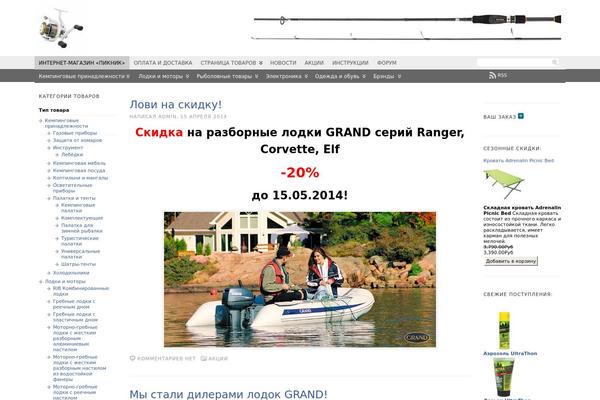Expand Рыболовные товары dropdown
600x400 pixels.
[227, 76]
